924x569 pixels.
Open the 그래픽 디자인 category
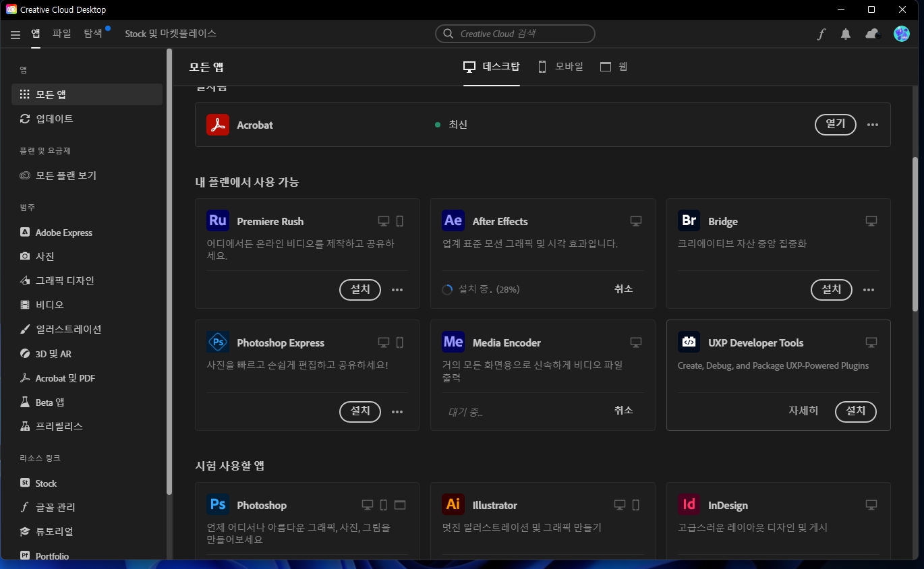coord(87,281)
